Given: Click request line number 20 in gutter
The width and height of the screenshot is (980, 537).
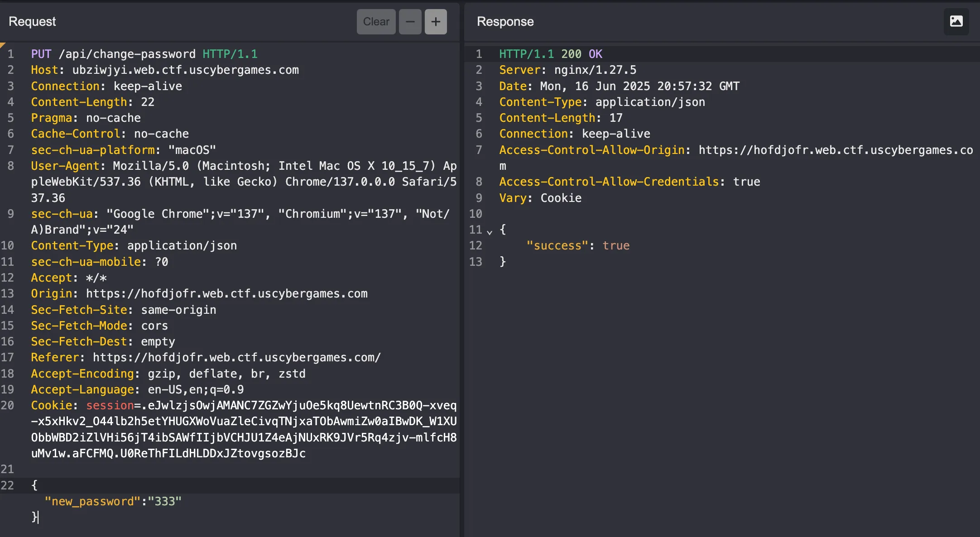Looking at the screenshot, I should (x=8, y=405).
